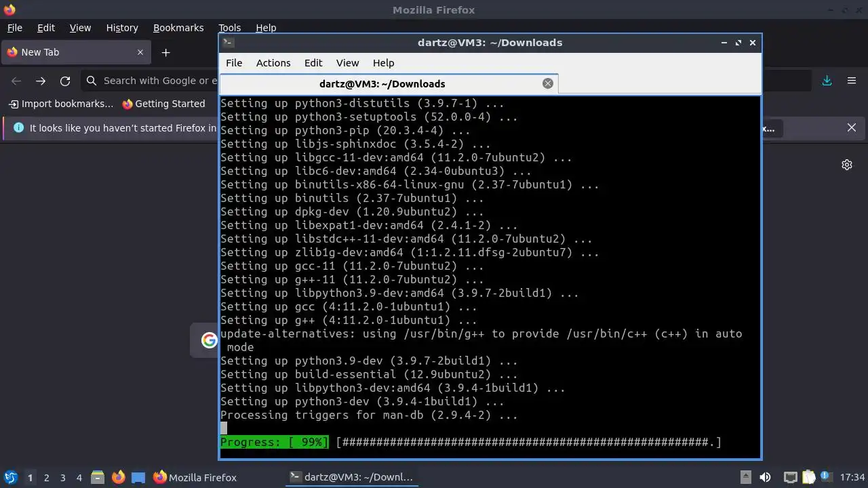The width and height of the screenshot is (868, 488).
Task: Open Firefox's Edit menu
Action: [45, 28]
